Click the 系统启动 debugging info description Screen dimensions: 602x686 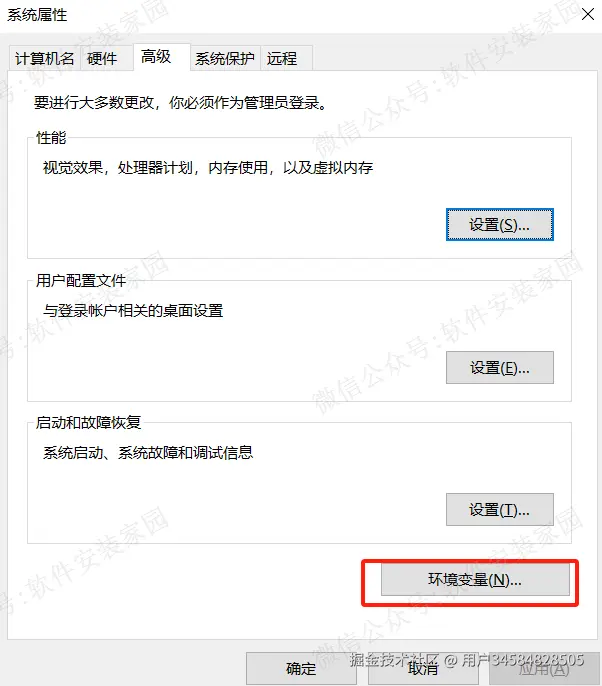[148, 452]
